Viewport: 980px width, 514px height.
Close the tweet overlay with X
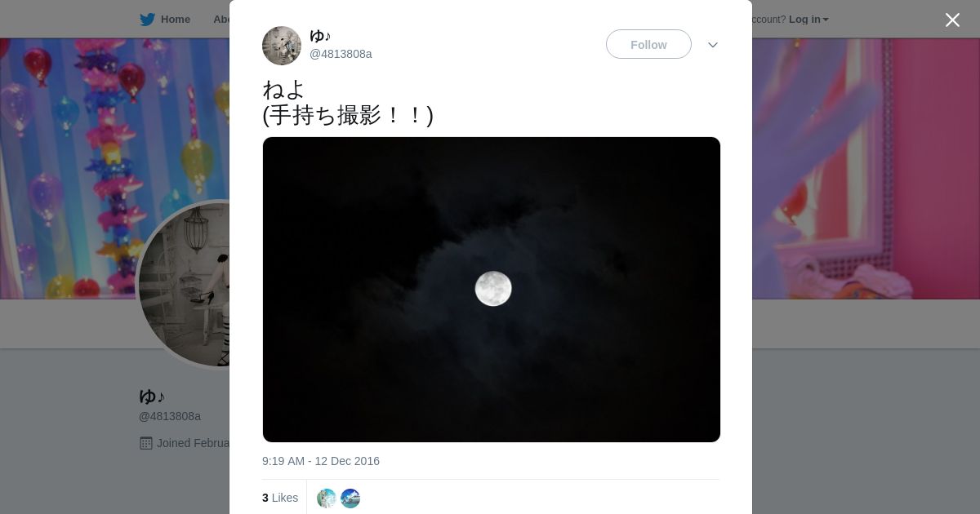pos(952,20)
